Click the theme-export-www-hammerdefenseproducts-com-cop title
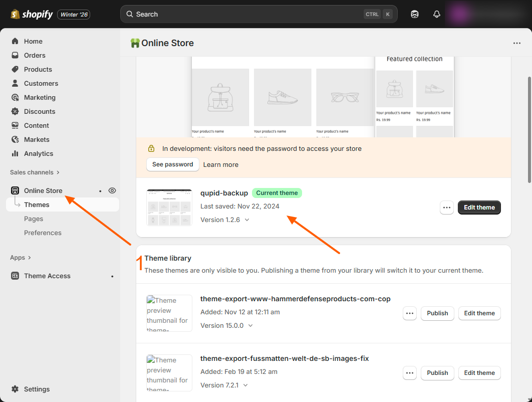 coord(295,299)
